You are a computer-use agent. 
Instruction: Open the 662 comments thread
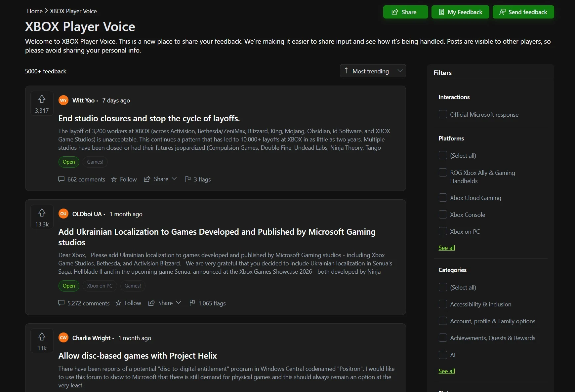[x=82, y=179]
